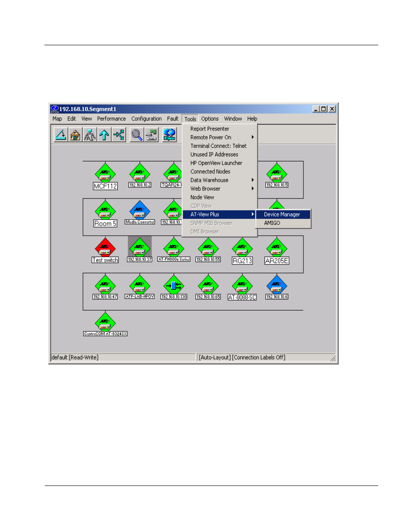
Task: Open the Edit menu
Action: pos(72,119)
